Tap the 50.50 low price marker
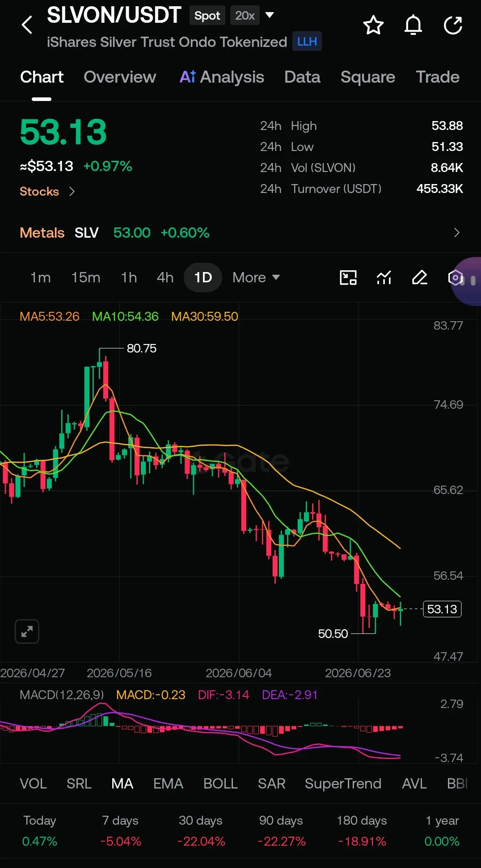This screenshot has width=481, height=868. tap(333, 633)
